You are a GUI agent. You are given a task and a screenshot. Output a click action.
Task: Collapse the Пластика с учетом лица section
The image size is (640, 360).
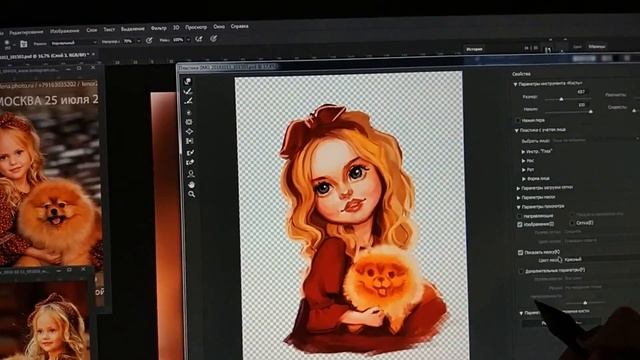pos(517,131)
